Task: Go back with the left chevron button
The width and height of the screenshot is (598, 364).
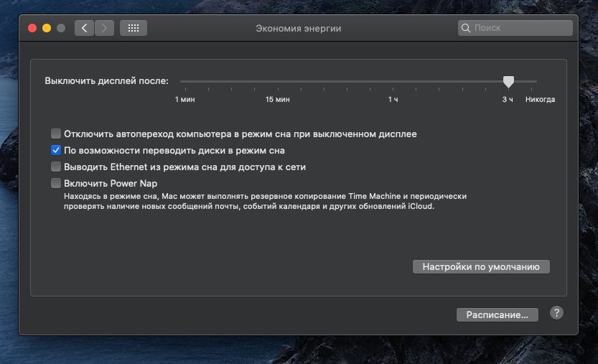Action: click(84, 28)
